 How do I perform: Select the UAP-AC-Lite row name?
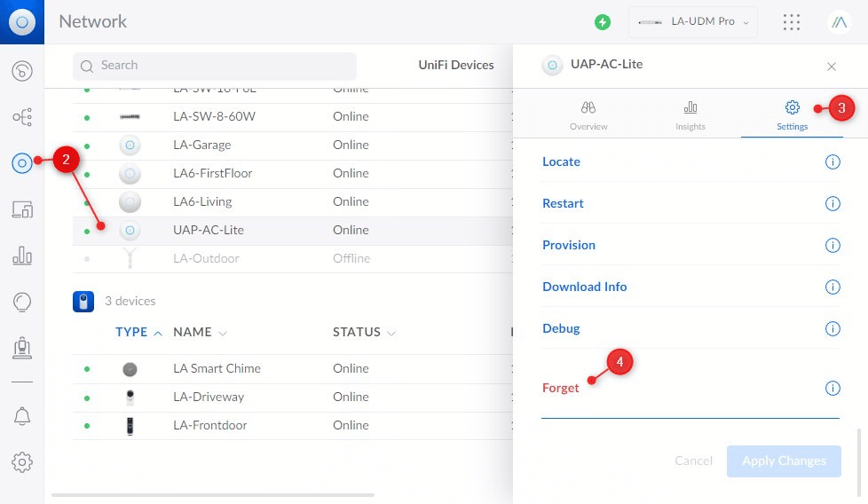coord(209,230)
